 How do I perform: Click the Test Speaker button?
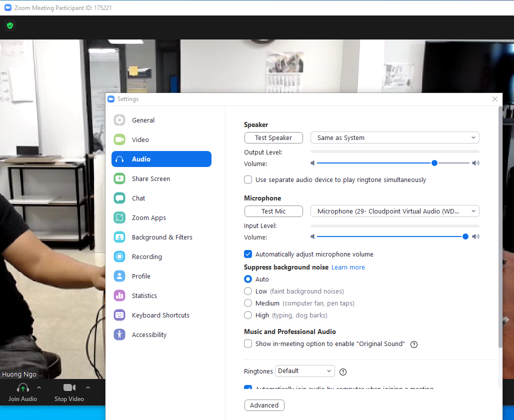273,137
